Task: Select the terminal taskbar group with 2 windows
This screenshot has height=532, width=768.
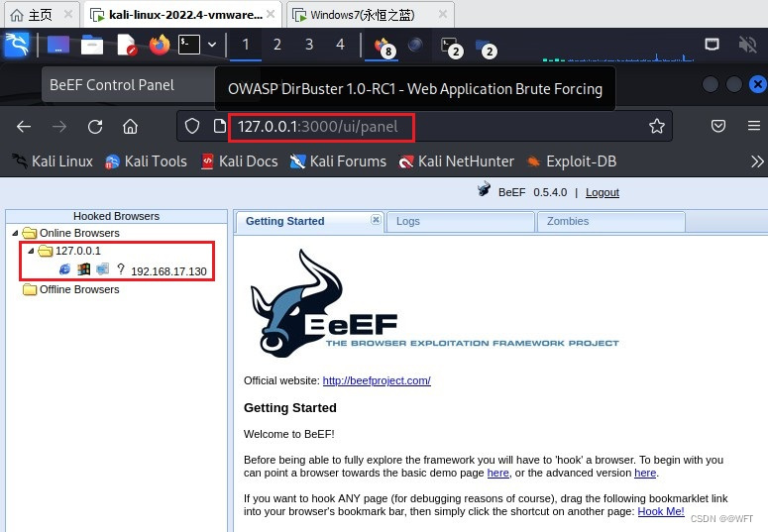Action: (x=451, y=47)
